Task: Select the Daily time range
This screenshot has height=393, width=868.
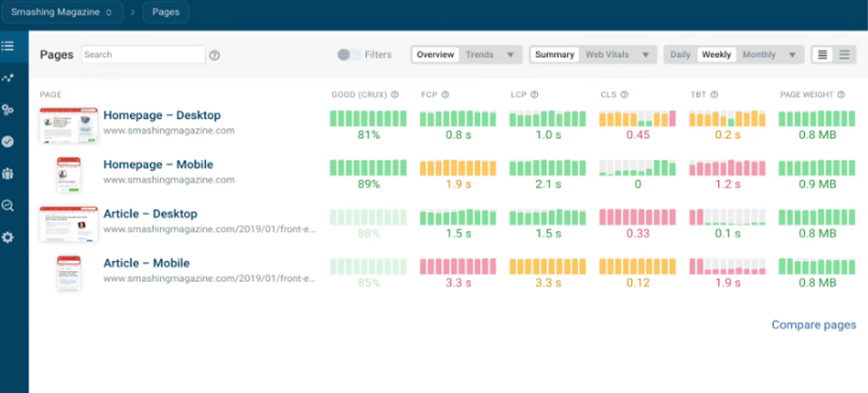Action: pyautogui.click(x=680, y=55)
